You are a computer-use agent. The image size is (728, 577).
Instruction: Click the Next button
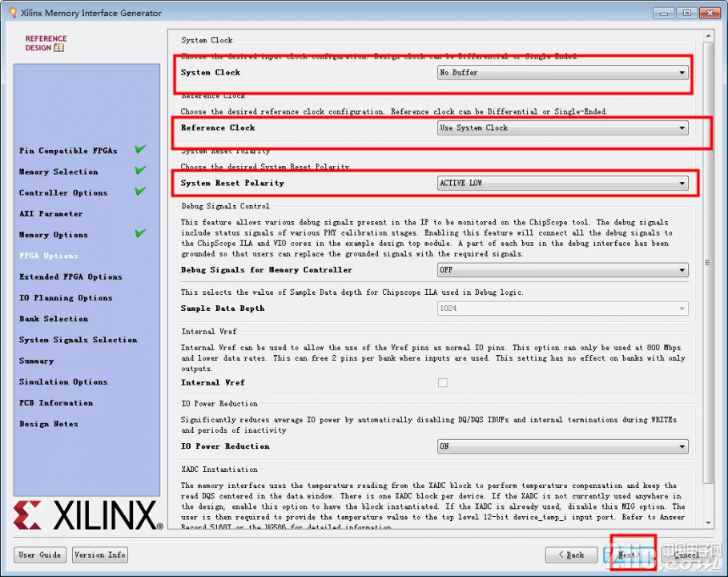(x=629, y=555)
